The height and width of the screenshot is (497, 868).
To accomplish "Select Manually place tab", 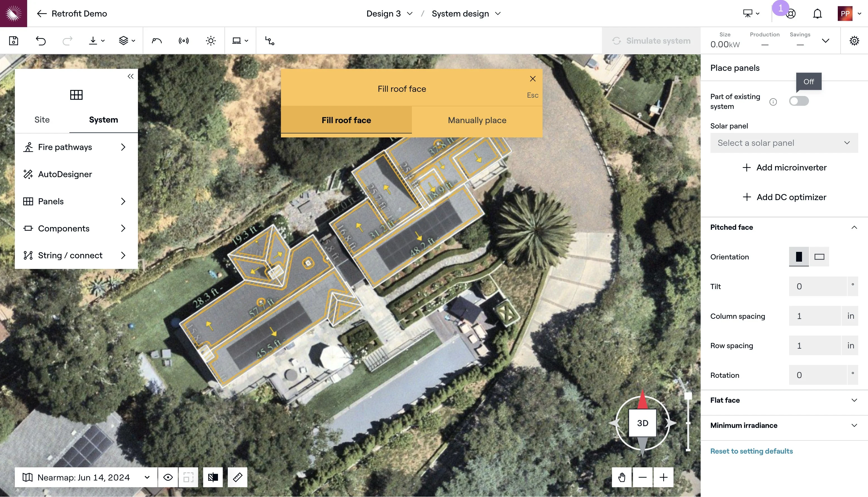I will [x=477, y=120].
